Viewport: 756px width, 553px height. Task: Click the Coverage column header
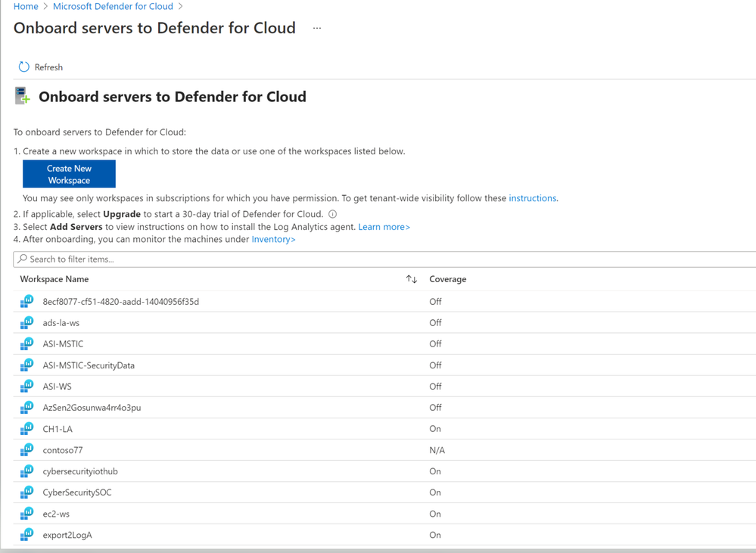pos(448,279)
